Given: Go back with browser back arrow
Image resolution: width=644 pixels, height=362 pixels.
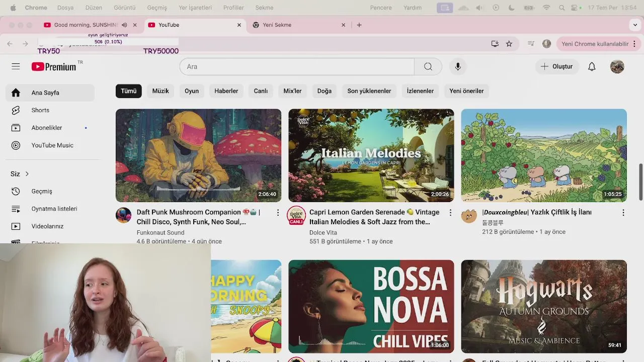Looking at the screenshot, I should 10,44.
